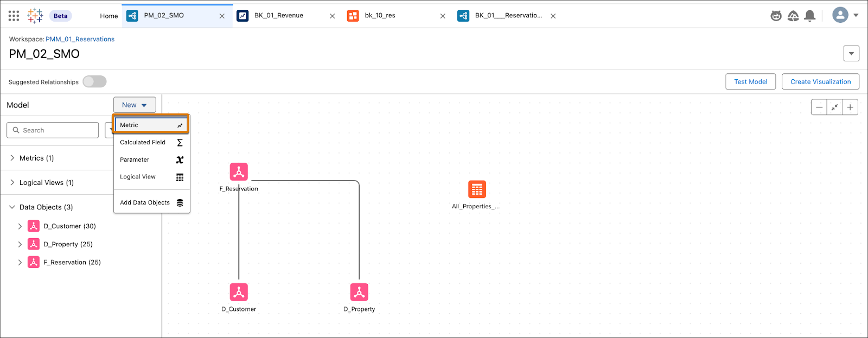Open the user profile avatar menu

[x=840, y=15]
